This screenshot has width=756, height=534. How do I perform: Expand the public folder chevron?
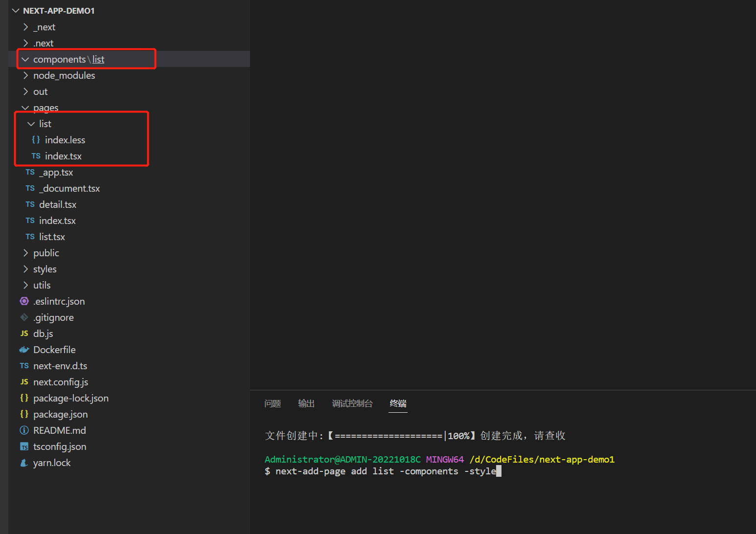(26, 253)
